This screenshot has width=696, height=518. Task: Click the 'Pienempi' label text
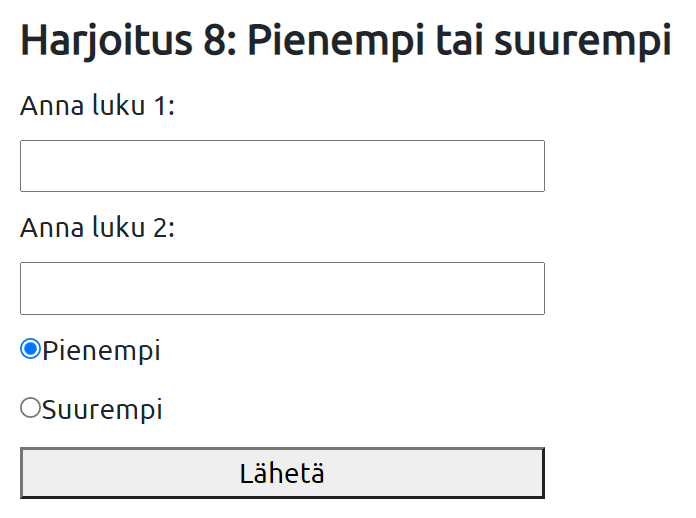[x=101, y=351]
